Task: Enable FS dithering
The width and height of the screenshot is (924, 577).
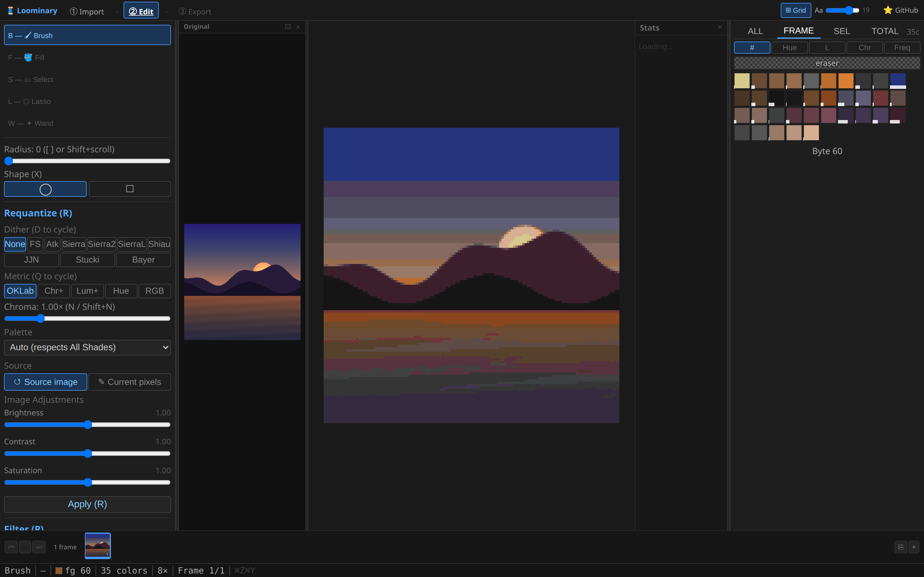Action: click(x=35, y=244)
